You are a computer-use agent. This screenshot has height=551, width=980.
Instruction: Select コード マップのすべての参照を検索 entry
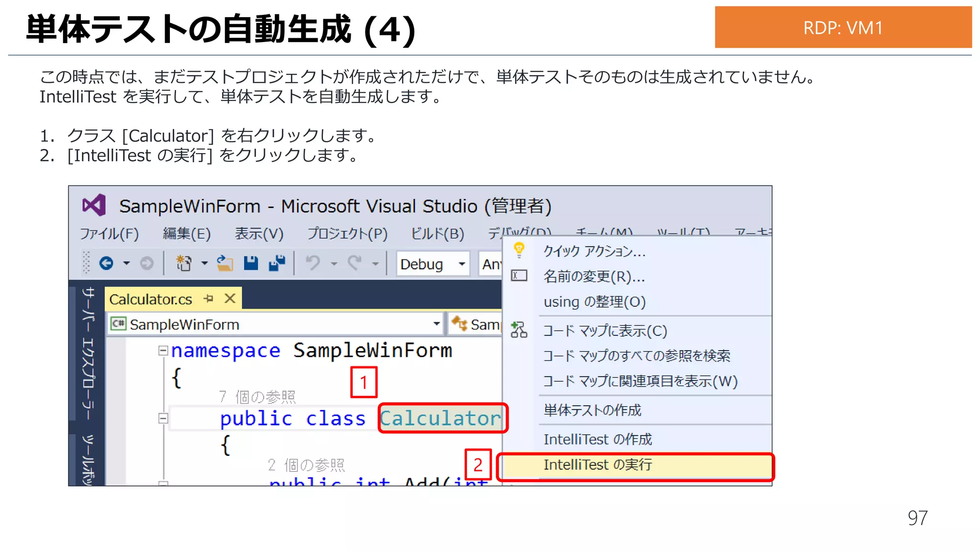(637, 356)
